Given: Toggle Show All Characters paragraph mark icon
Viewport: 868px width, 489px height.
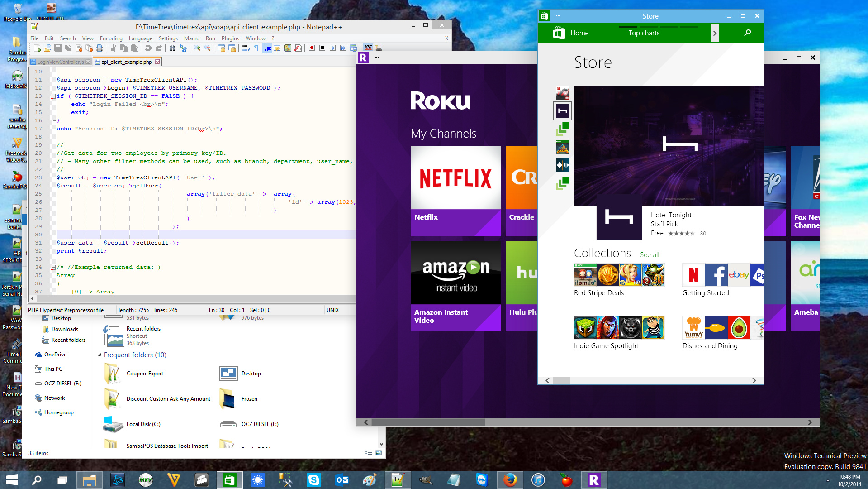Looking at the screenshot, I should point(256,48).
